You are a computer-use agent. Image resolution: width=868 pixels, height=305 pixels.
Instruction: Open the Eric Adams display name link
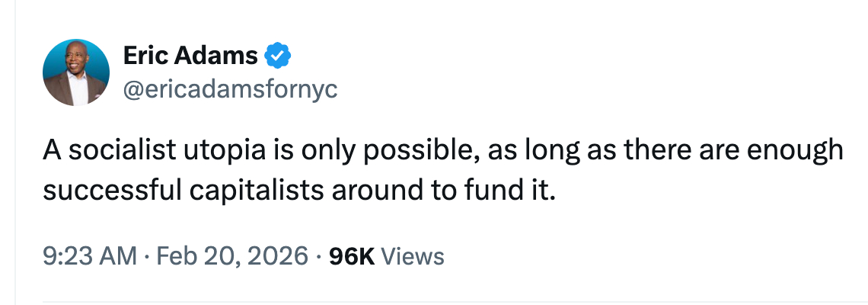click(190, 56)
